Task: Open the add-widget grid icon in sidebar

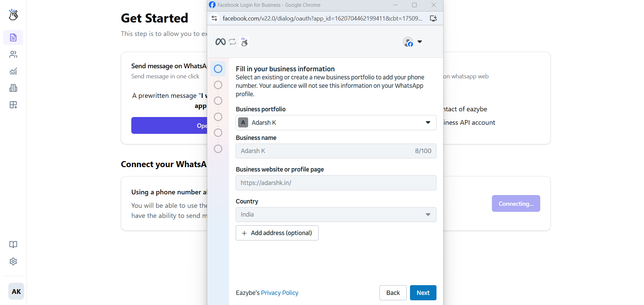Action: pos(13,105)
